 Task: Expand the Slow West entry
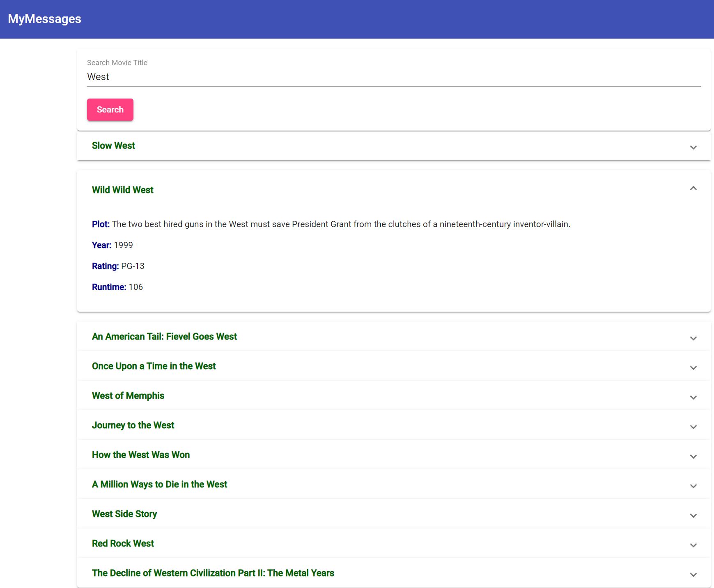coord(693,147)
